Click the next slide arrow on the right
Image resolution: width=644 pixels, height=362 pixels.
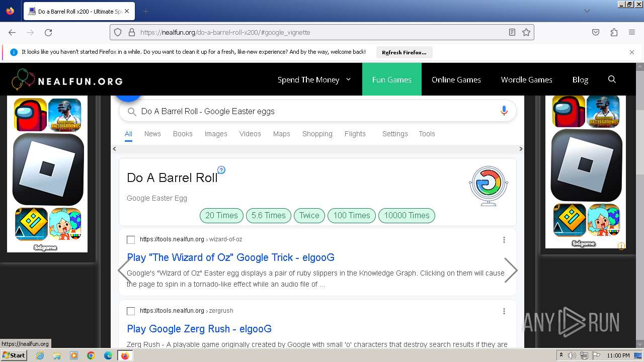point(511,270)
